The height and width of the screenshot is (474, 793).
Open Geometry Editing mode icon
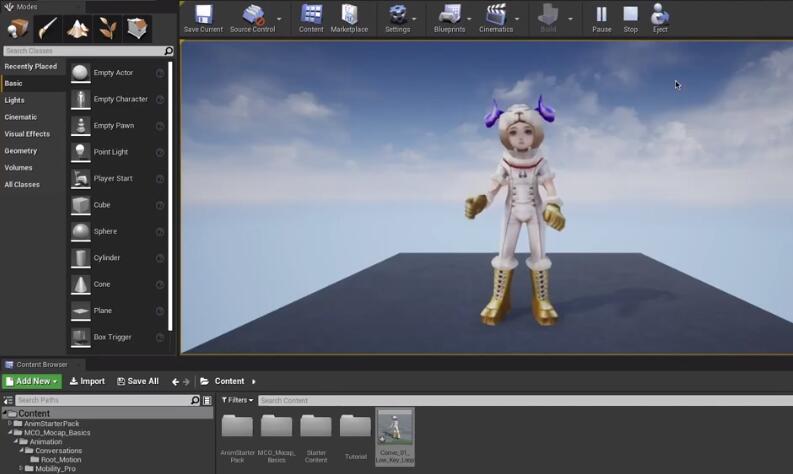tap(137, 28)
